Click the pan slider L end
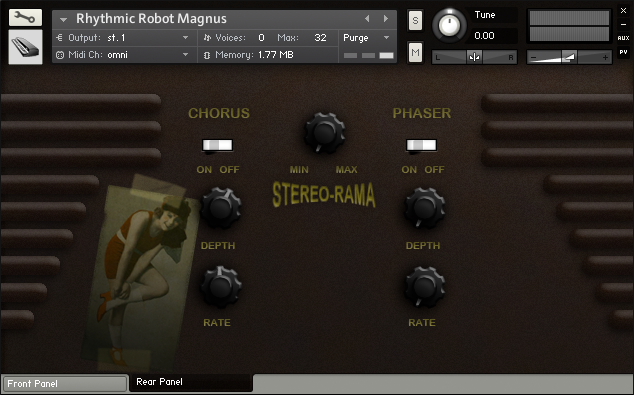Image resolution: width=634 pixels, height=395 pixels. point(437,58)
